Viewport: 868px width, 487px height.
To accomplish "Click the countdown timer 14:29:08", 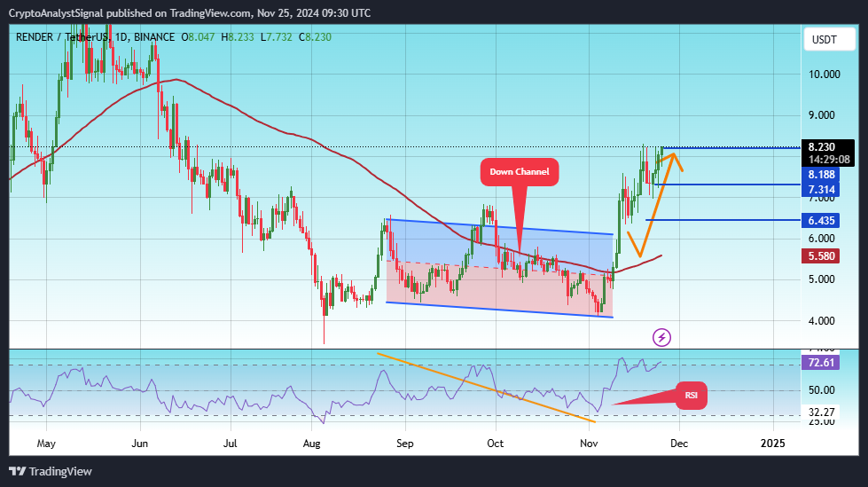I will tap(829, 160).
